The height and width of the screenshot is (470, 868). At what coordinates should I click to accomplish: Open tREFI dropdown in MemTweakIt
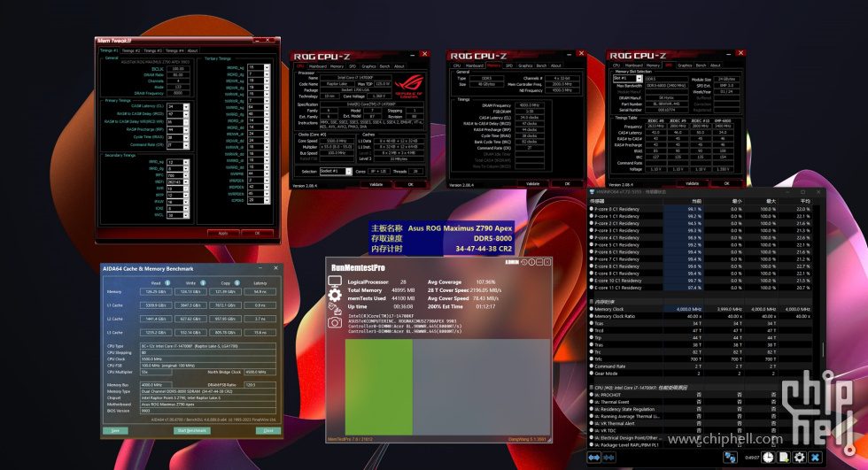coord(186,182)
